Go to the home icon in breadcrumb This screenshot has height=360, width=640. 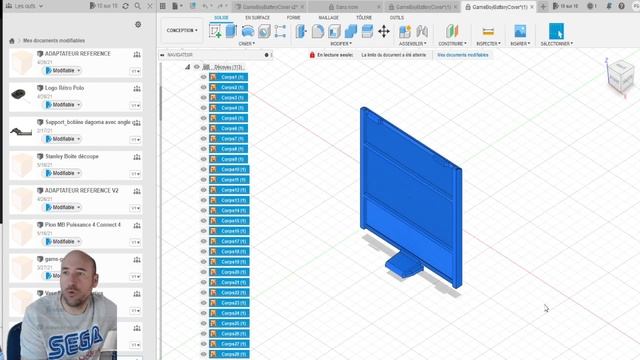[x=12, y=41]
